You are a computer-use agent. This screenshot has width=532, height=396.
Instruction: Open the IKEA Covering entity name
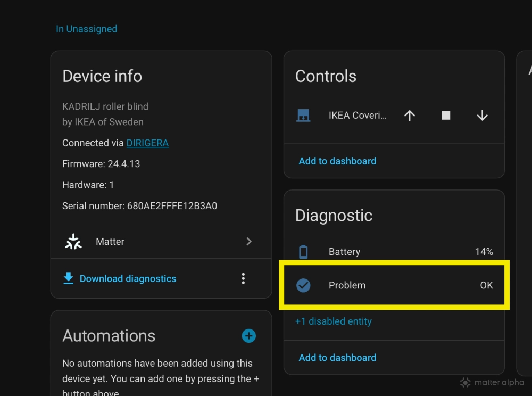pyautogui.click(x=358, y=115)
